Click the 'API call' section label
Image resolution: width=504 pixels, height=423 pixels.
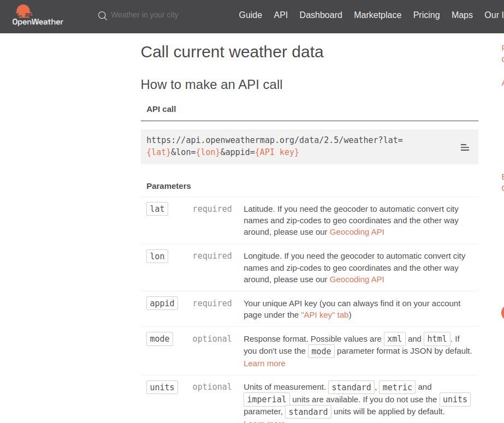click(x=161, y=109)
